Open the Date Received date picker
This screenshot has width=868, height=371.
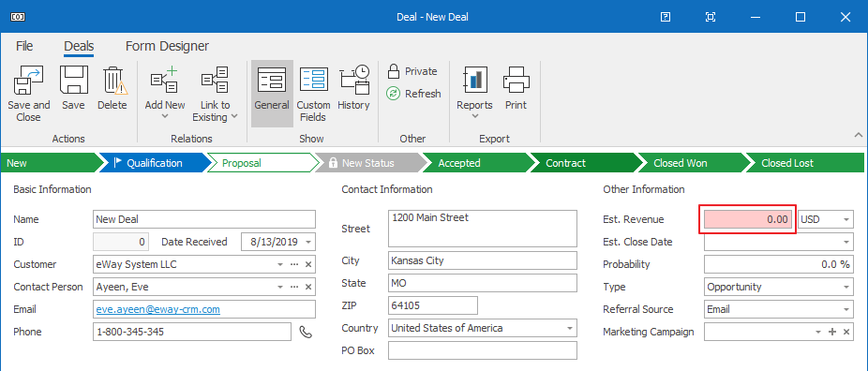[309, 242]
